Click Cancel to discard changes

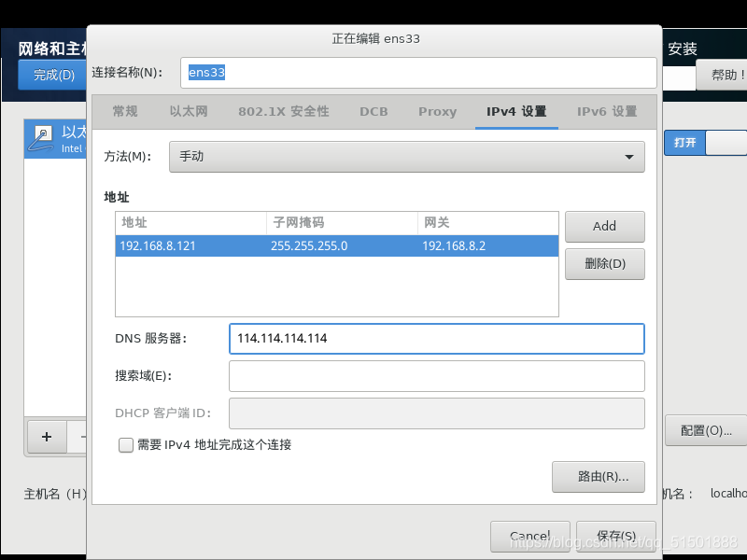(529, 536)
